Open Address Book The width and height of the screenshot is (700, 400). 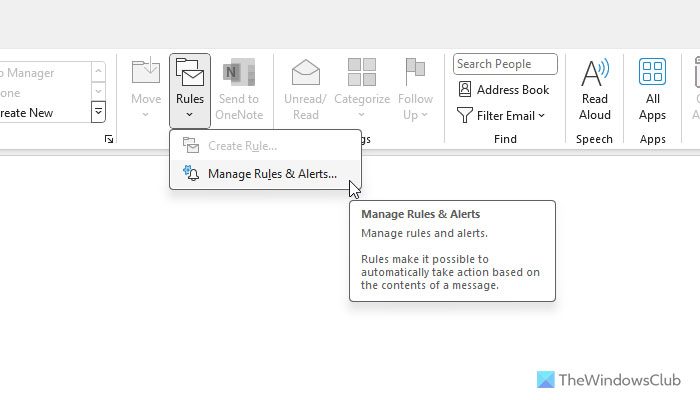(504, 89)
